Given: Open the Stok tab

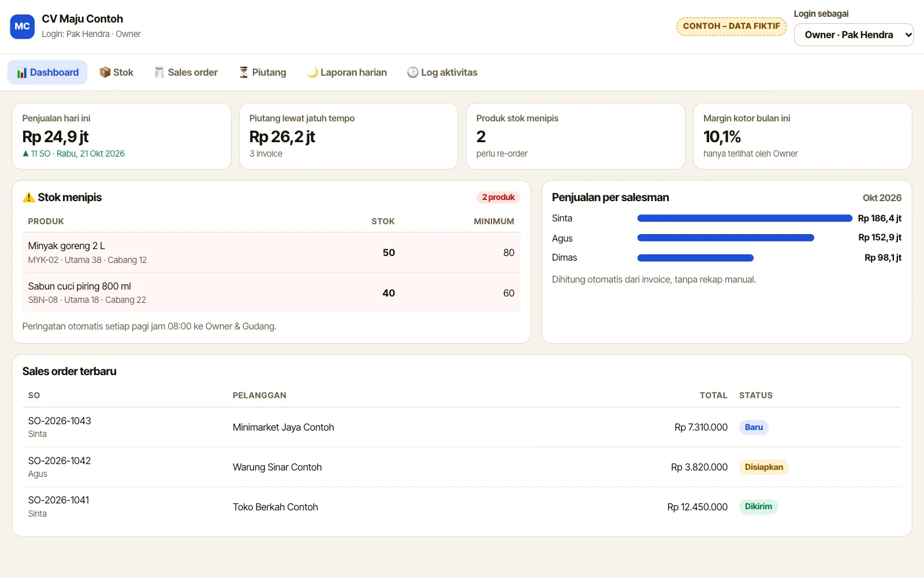Looking at the screenshot, I should 117,72.
